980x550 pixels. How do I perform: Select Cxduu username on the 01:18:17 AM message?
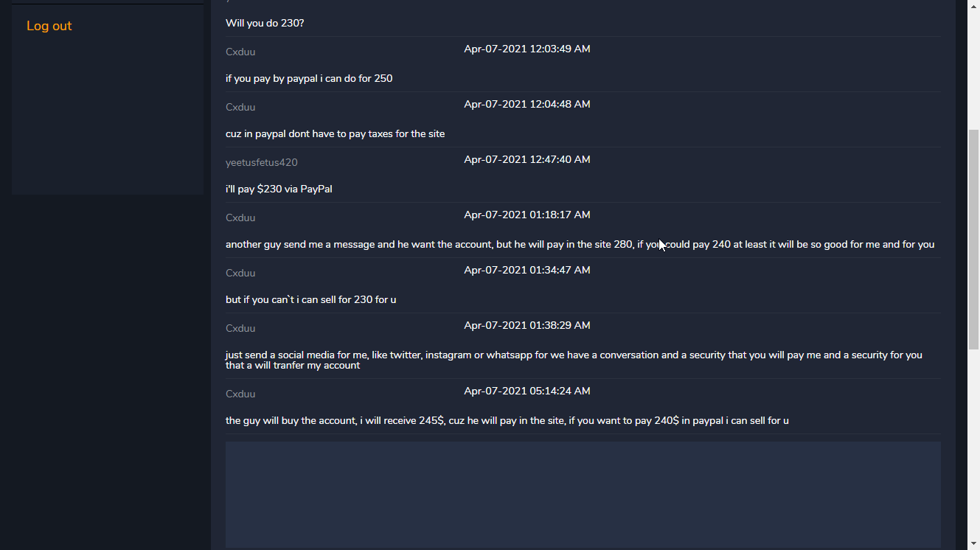(240, 217)
